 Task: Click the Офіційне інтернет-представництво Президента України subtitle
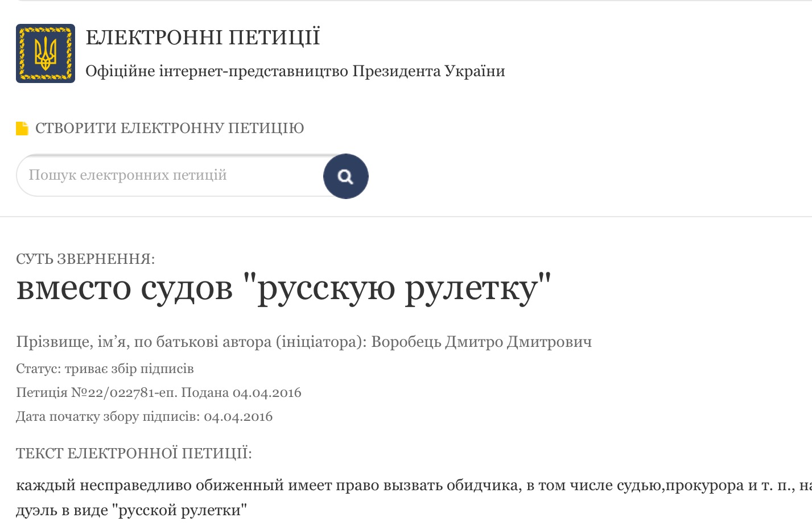295,71
